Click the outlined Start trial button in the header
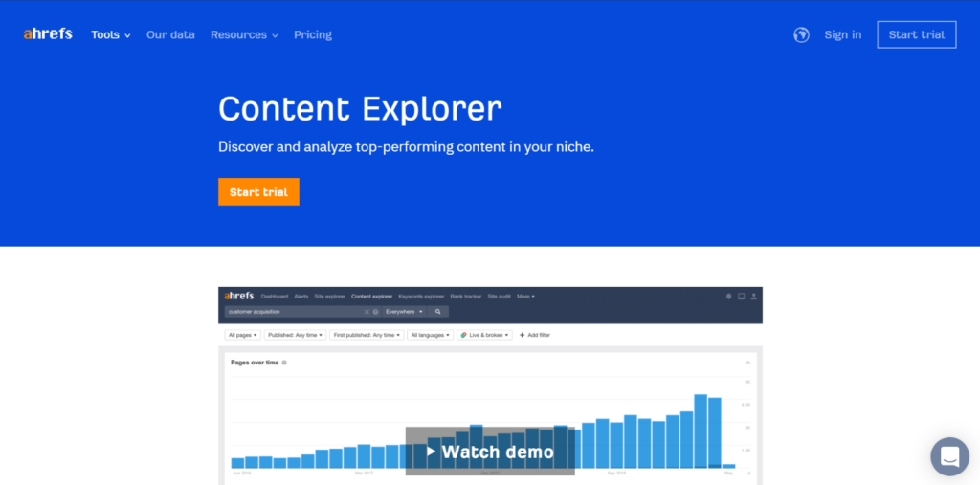The width and height of the screenshot is (980, 485). point(916,34)
